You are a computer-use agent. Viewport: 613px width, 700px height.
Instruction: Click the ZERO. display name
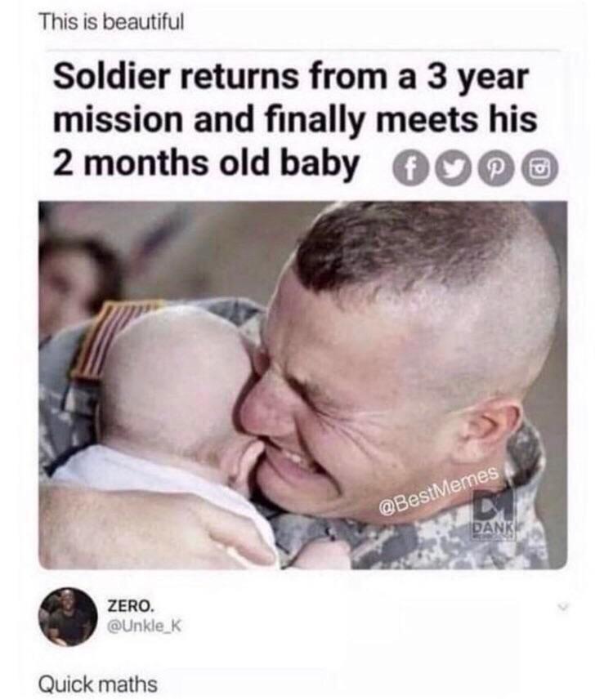pyautogui.click(x=131, y=606)
